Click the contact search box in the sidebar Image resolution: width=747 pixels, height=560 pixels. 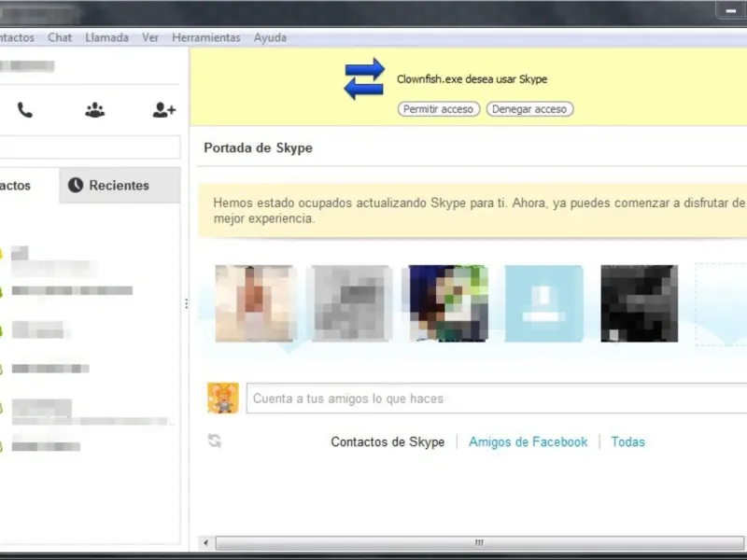pyautogui.click(x=90, y=147)
